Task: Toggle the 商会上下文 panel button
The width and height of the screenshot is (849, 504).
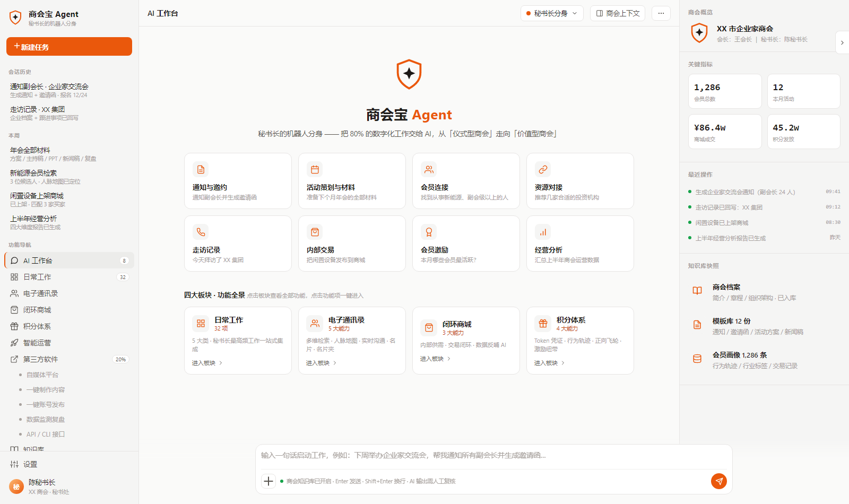Action: point(618,13)
